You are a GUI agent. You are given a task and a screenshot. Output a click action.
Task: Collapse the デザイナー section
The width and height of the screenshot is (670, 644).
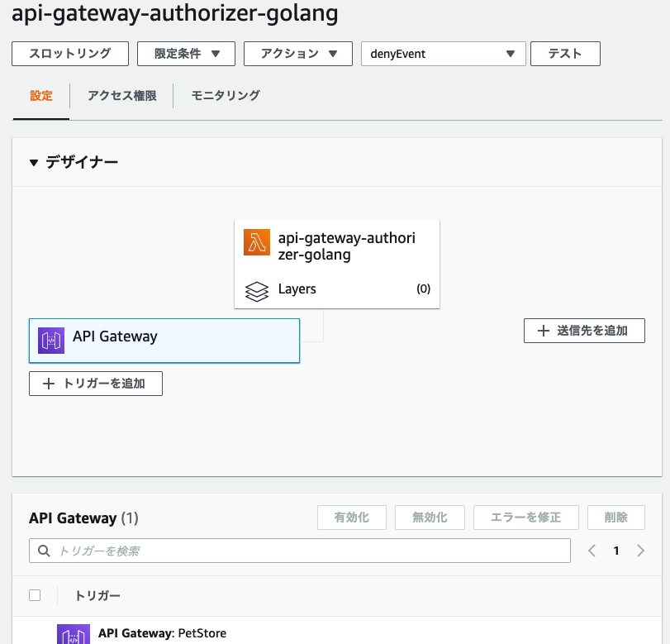[x=34, y=163]
